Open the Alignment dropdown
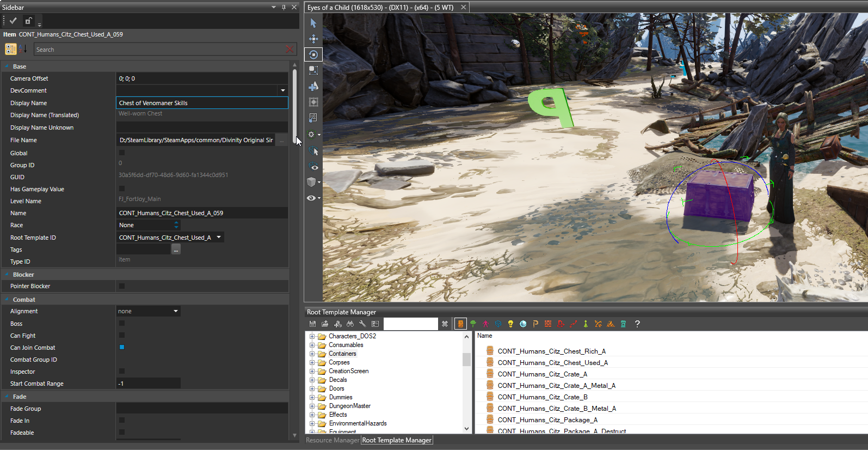This screenshot has height=450, width=868. coord(176,311)
